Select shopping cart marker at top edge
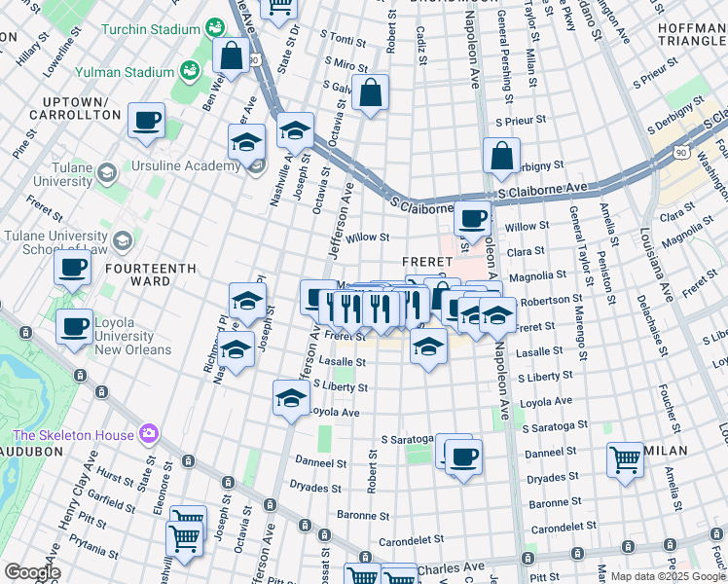This screenshot has width=728, height=584. 278,9
